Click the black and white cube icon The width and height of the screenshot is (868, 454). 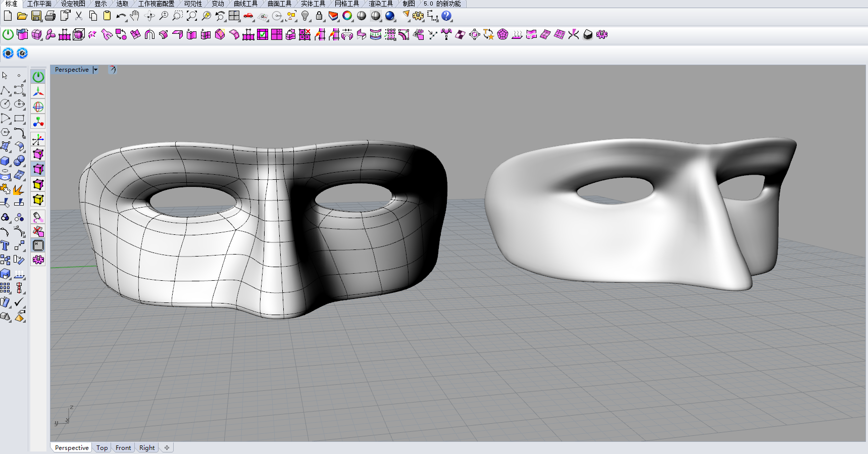588,34
